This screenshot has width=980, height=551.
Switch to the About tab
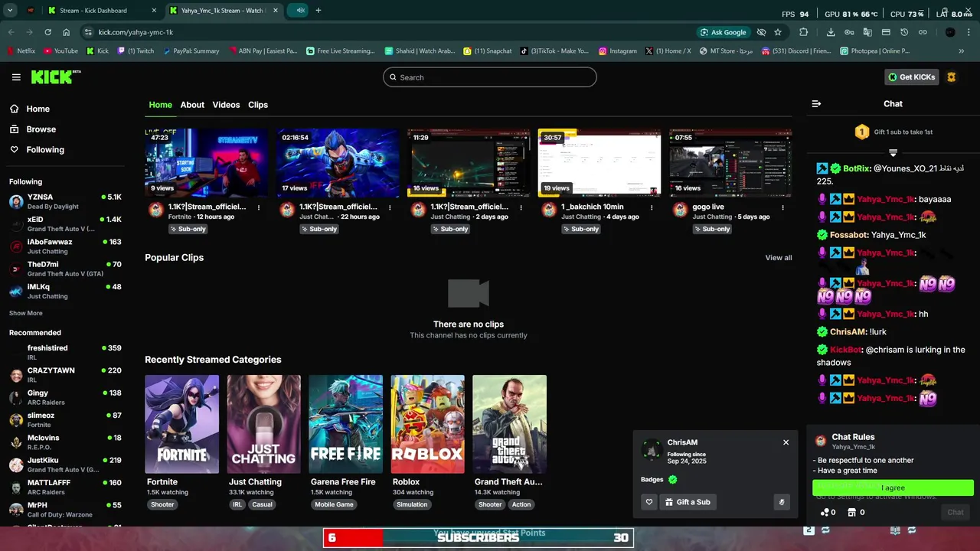(192, 105)
